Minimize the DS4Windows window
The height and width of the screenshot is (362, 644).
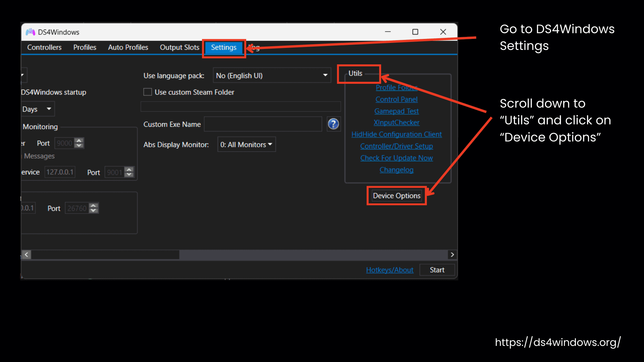(388, 32)
